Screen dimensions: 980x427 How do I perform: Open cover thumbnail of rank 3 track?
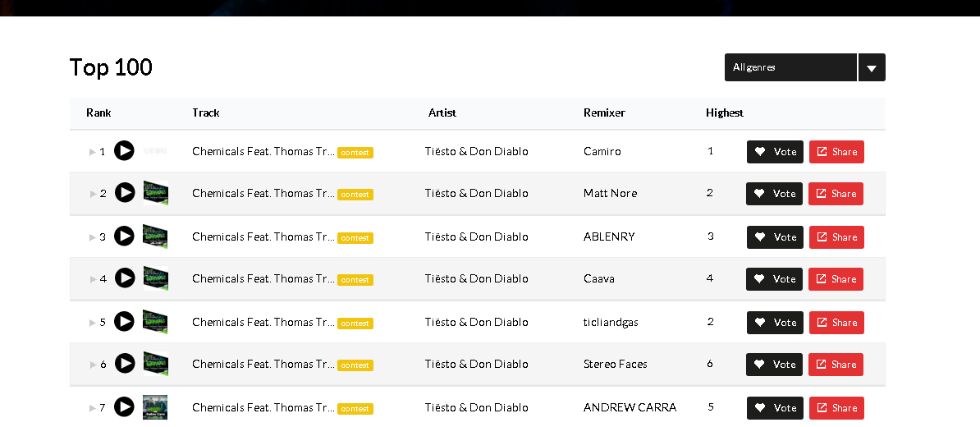coord(155,236)
